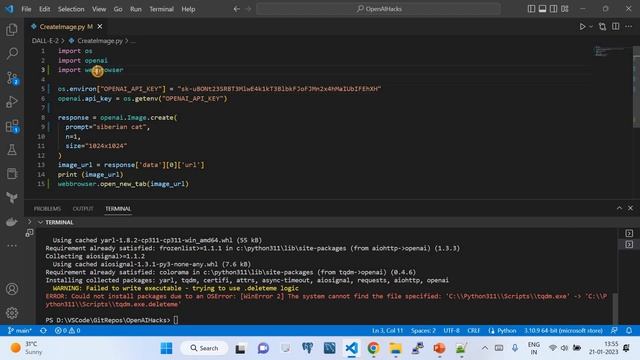Close the CreateImage.py tab
This screenshot has width=640, height=360.
coord(100,27)
